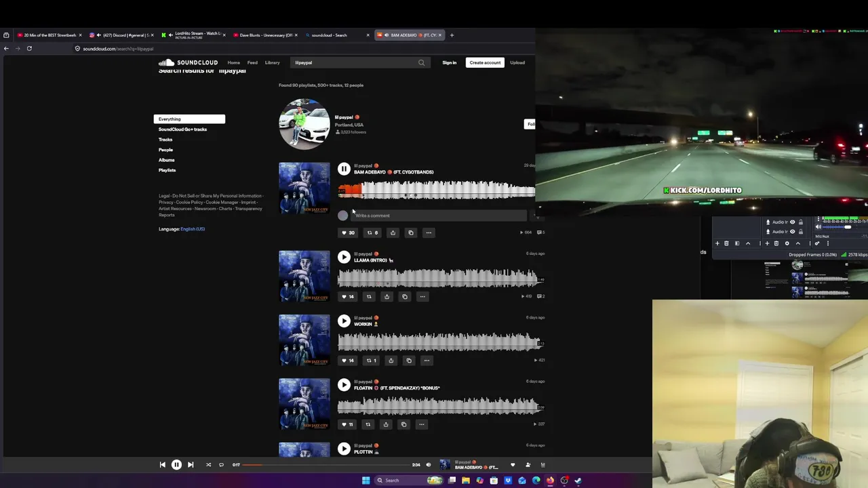Open lil paypal profile picture
Screen dimensions: 868x488
coord(304,124)
